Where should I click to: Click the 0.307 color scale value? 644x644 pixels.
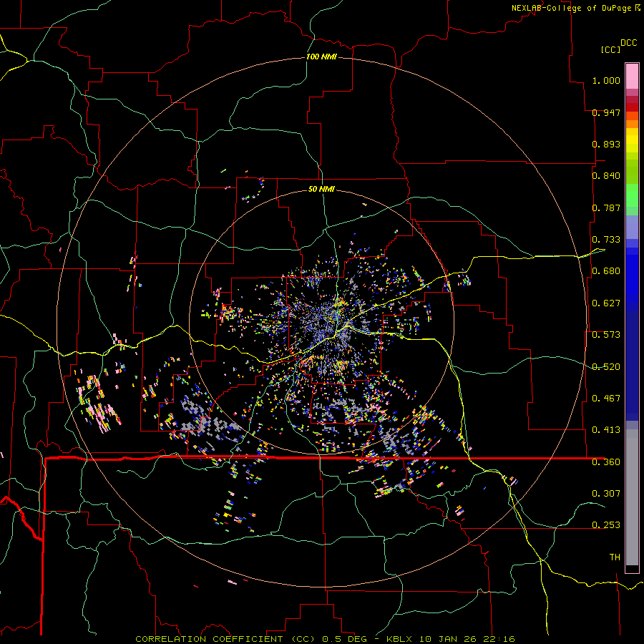tap(606, 494)
